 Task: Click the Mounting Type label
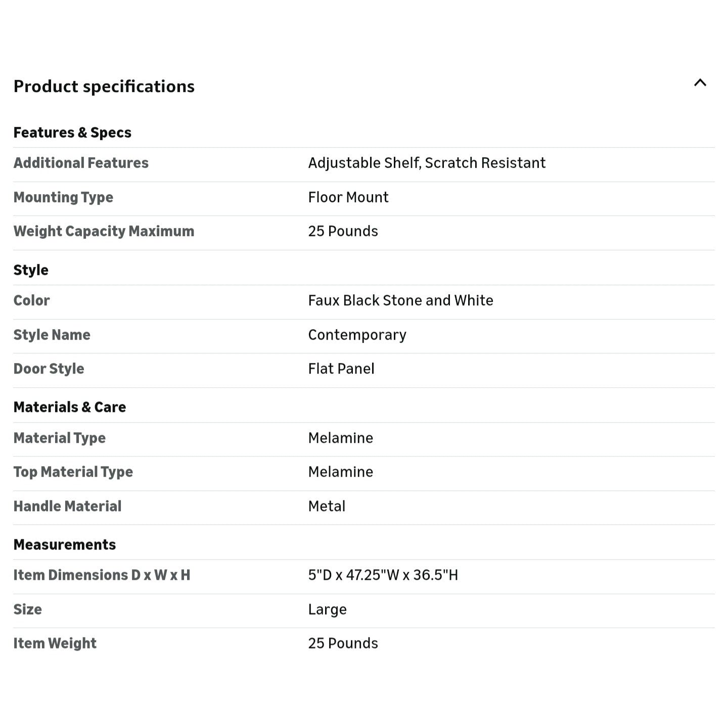coord(63,197)
